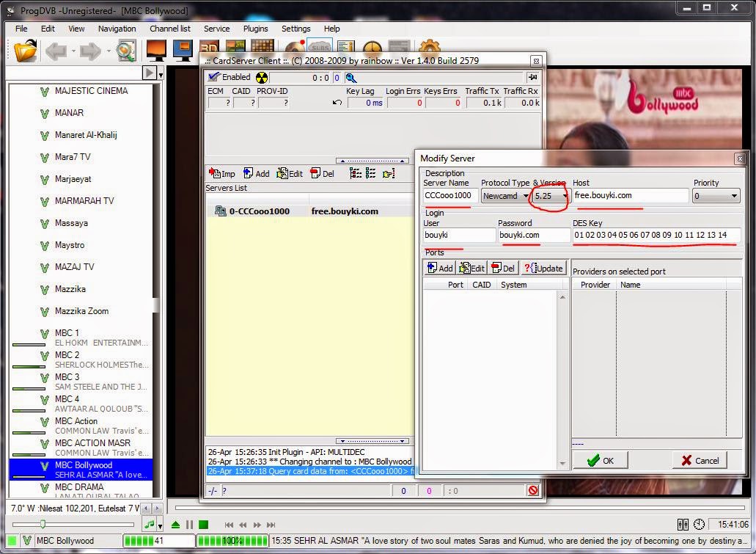Select the blue monitor picture-in-picture icon
Viewport: 756px width, 554px height.
click(x=183, y=51)
